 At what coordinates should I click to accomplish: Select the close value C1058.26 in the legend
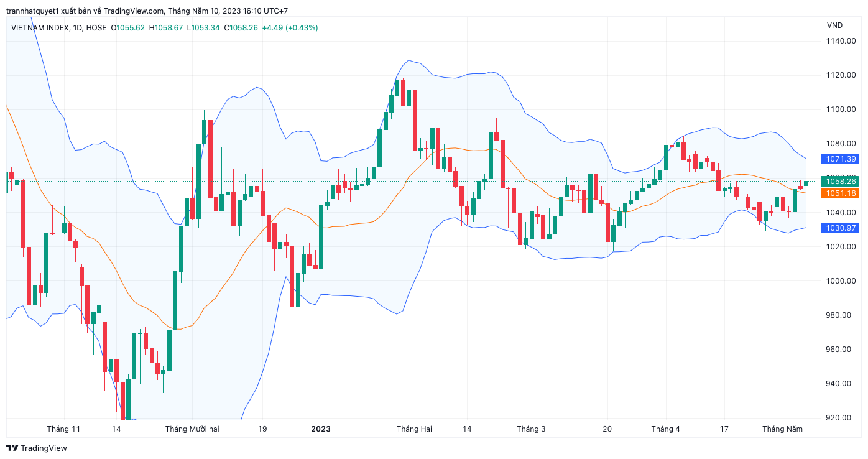click(241, 28)
